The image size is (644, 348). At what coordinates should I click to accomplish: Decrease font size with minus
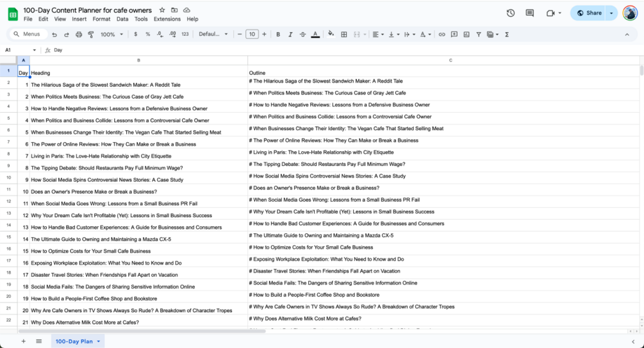pos(240,35)
